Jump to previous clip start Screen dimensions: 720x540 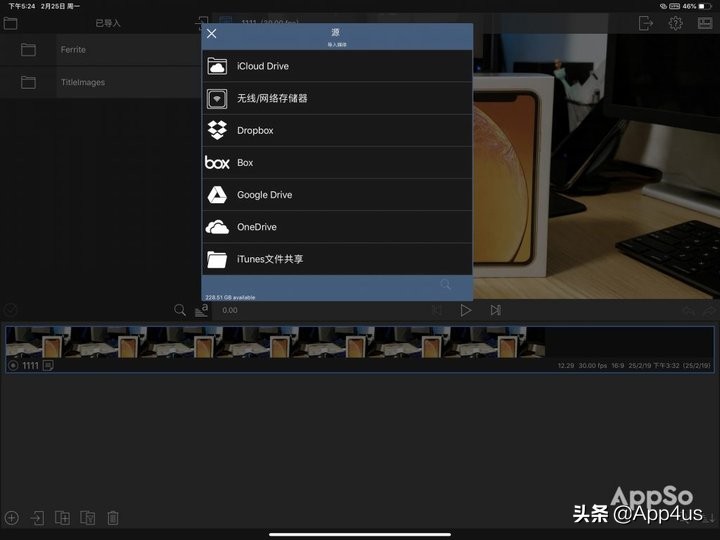point(437,310)
